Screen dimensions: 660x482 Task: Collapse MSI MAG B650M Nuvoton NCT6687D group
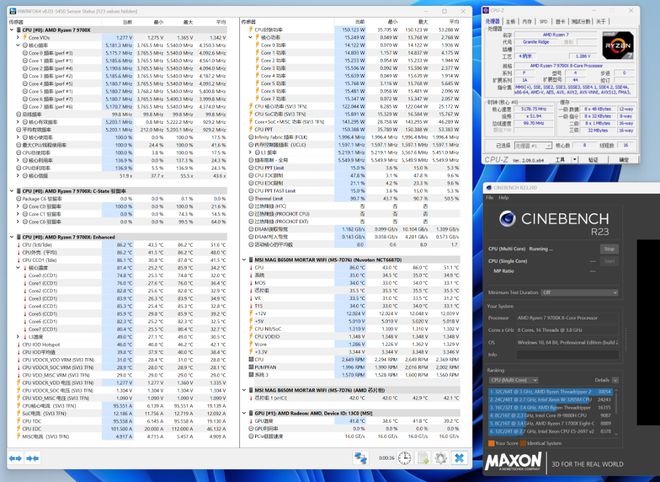point(244,260)
